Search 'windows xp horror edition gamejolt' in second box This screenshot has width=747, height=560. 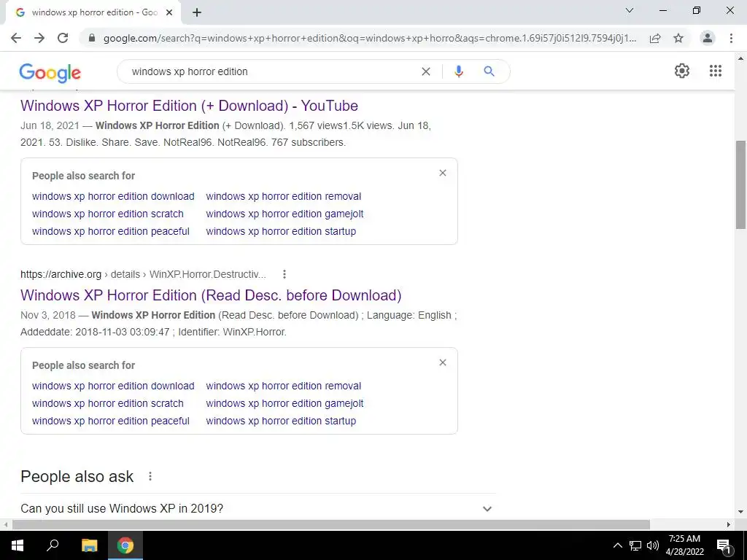285,403
